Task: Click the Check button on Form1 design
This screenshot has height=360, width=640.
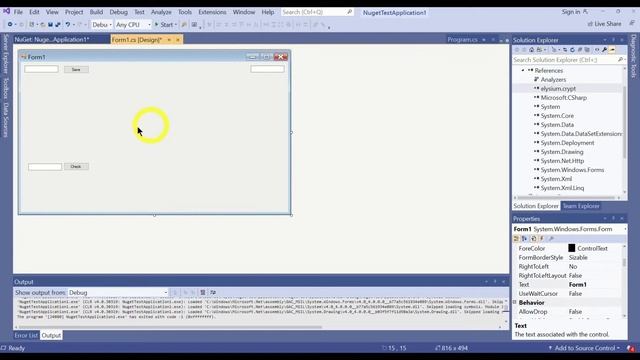Action: click(x=76, y=167)
